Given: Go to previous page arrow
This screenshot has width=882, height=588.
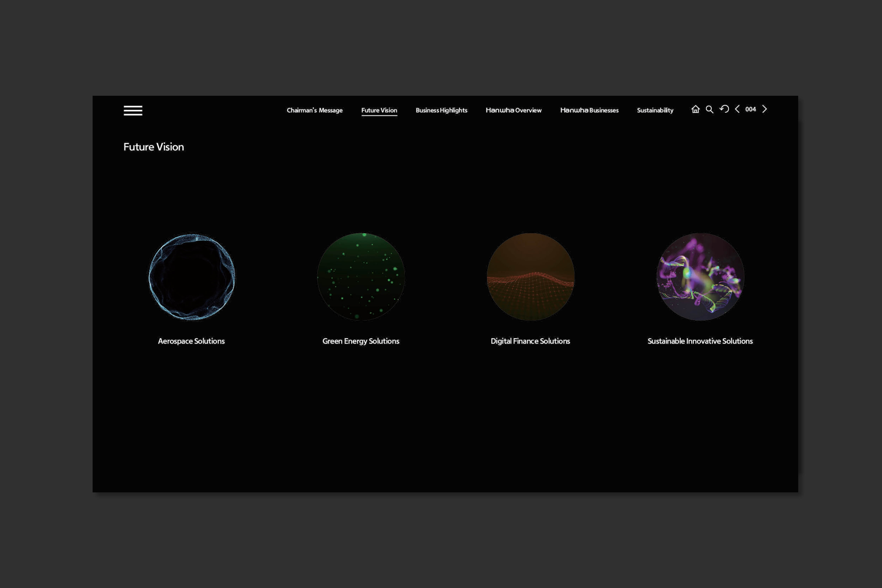Looking at the screenshot, I should (x=737, y=109).
